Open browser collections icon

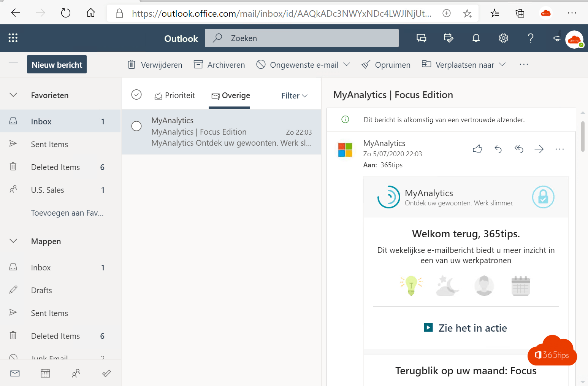(520, 14)
